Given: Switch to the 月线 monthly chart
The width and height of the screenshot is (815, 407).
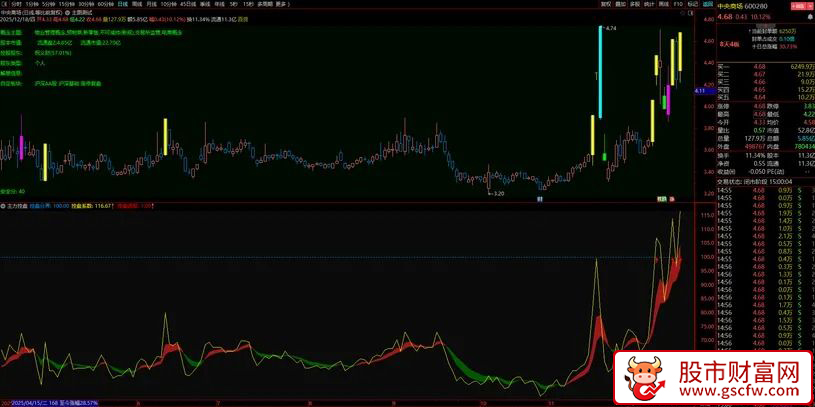Looking at the screenshot, I should pyautogui.click(x=151, y=4).
